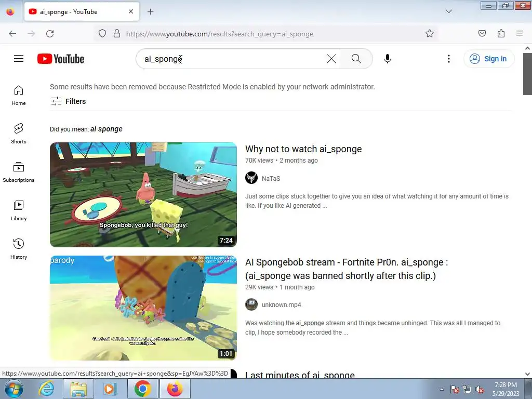Open the Save to Pocket icon
532x399 pixels.
pyautogui.click(x=482, y=33)
